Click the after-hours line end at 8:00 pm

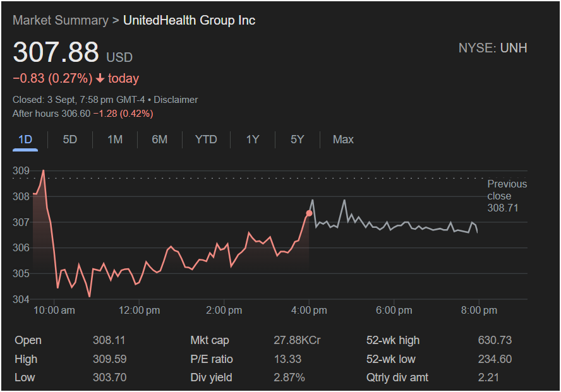tap(477, 232)
